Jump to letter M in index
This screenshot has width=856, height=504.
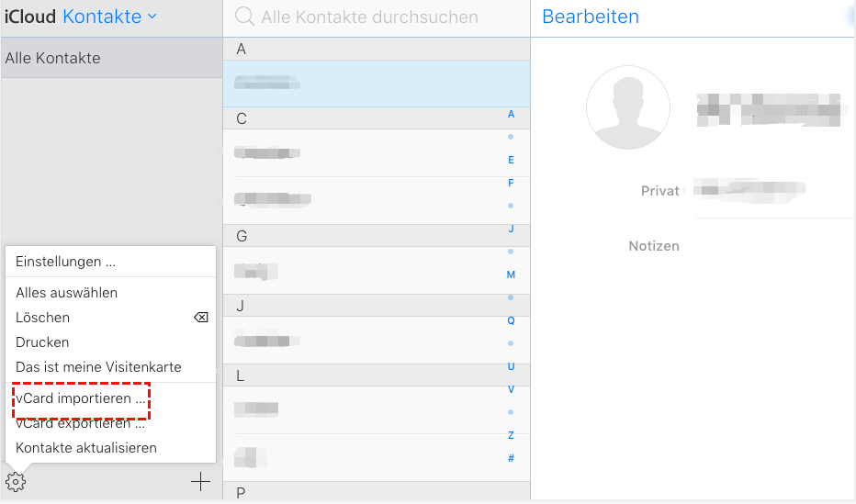point(511,274)
